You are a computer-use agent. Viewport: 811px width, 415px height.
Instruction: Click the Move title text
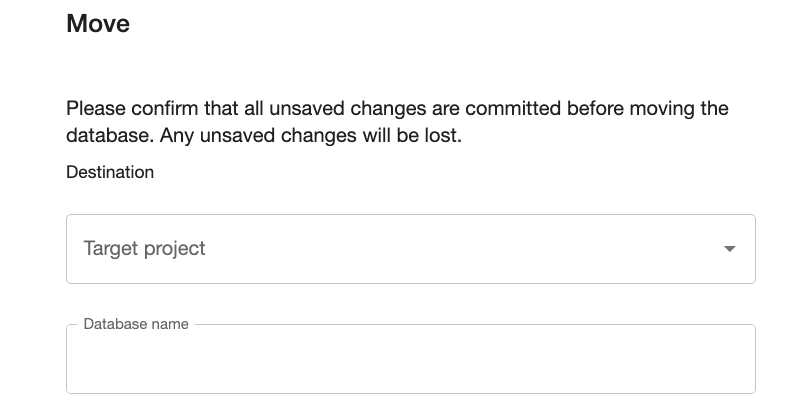click(98, 23)
